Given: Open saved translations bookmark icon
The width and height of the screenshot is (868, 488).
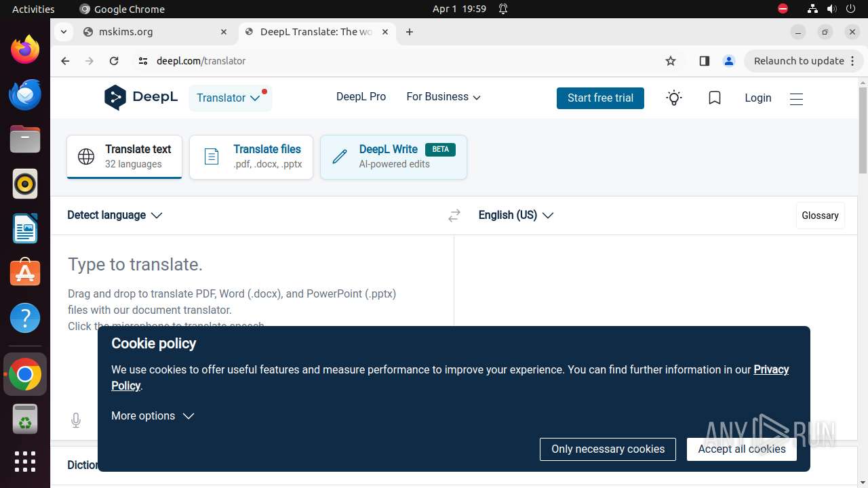Looking at the screenshot, I should tap(715, 98).
